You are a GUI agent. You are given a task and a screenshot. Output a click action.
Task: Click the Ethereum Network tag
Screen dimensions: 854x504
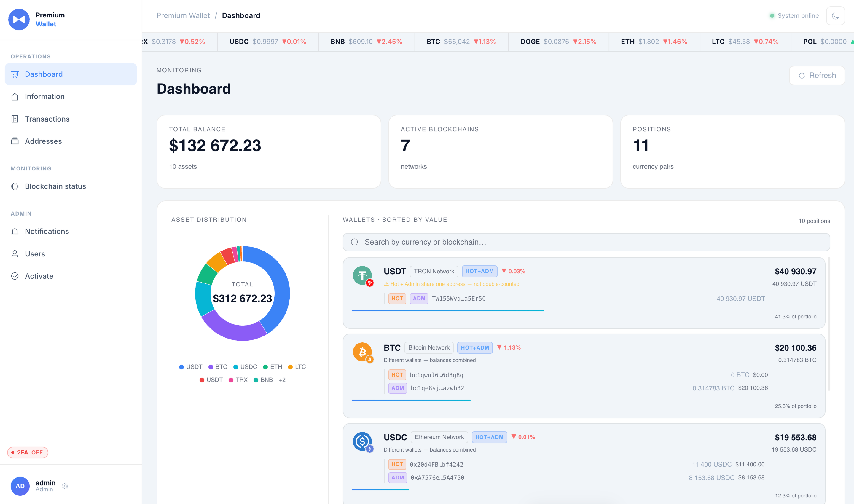pyautogui.click(x=439, y=437)
